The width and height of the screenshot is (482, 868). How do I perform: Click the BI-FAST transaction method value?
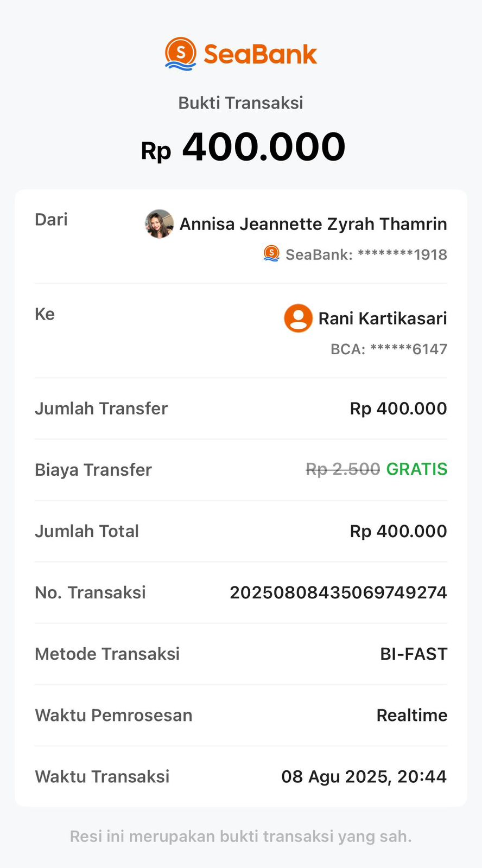(414, 654)
